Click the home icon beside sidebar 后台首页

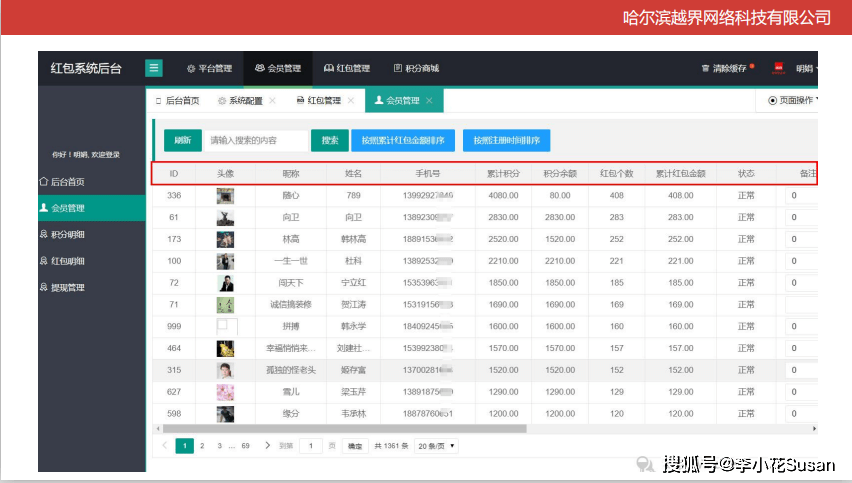[x=43, y=181]
